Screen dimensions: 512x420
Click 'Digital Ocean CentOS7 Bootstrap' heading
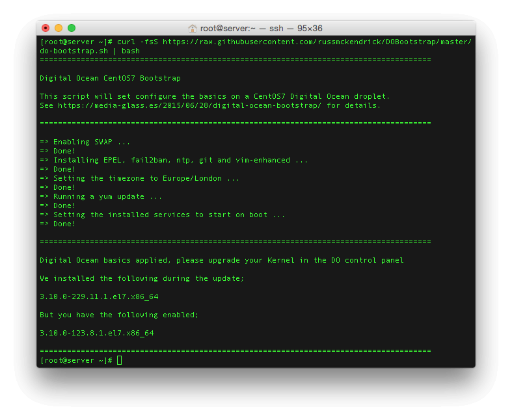tap(111, 78)
